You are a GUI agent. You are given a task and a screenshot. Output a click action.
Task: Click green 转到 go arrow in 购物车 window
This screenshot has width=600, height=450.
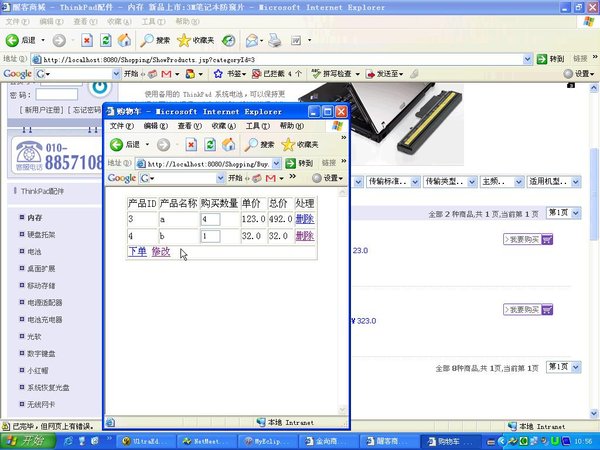[x=290, y=163]
